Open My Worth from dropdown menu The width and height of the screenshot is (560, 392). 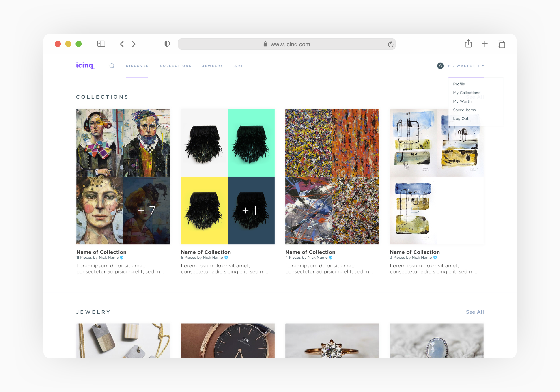pyautogui.click(x=462, y=101)
